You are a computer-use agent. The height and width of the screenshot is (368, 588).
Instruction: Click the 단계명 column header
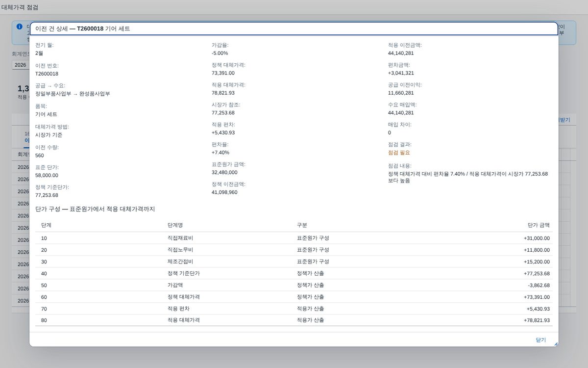coord(175,225)
